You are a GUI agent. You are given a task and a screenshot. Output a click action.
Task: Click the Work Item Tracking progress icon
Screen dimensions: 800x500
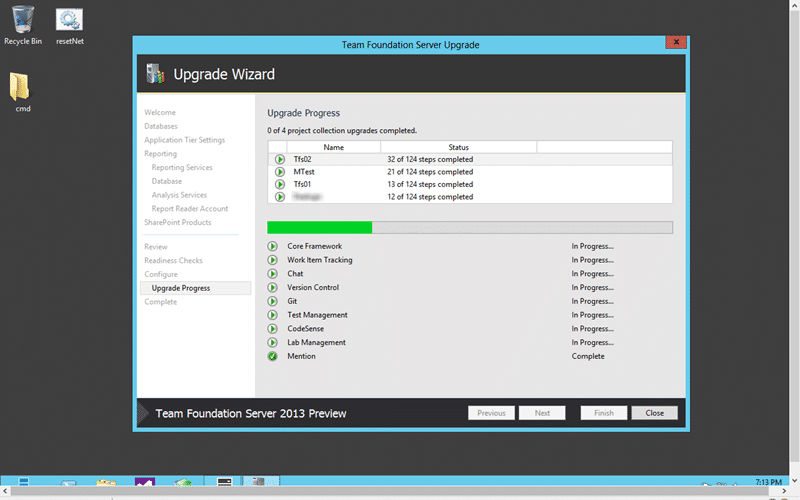point(272,260)
